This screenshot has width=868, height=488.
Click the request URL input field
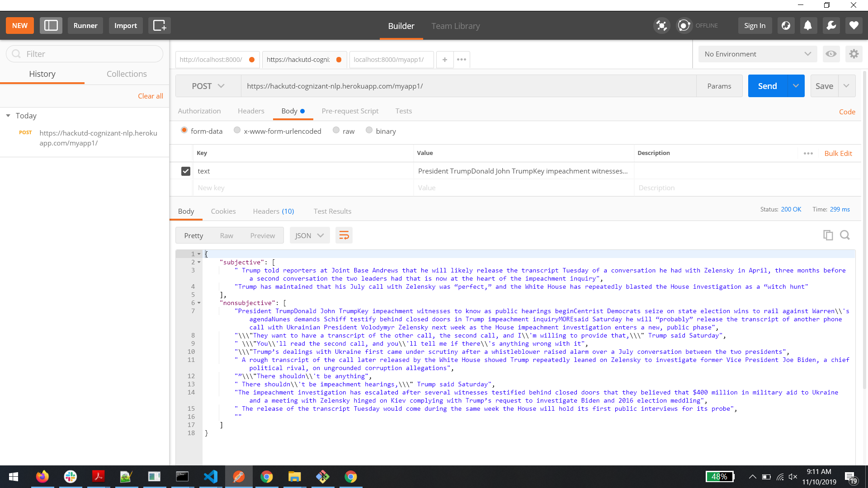tap(468, 86)
